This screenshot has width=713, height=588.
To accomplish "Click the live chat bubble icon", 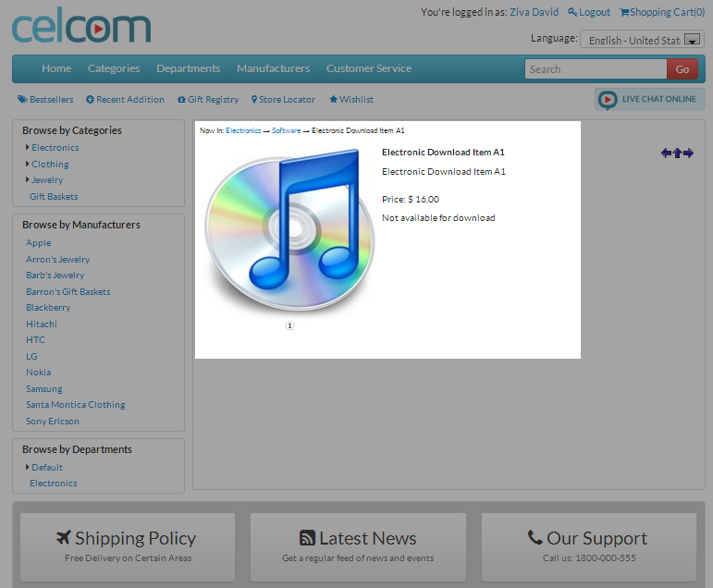I will 608,100.
